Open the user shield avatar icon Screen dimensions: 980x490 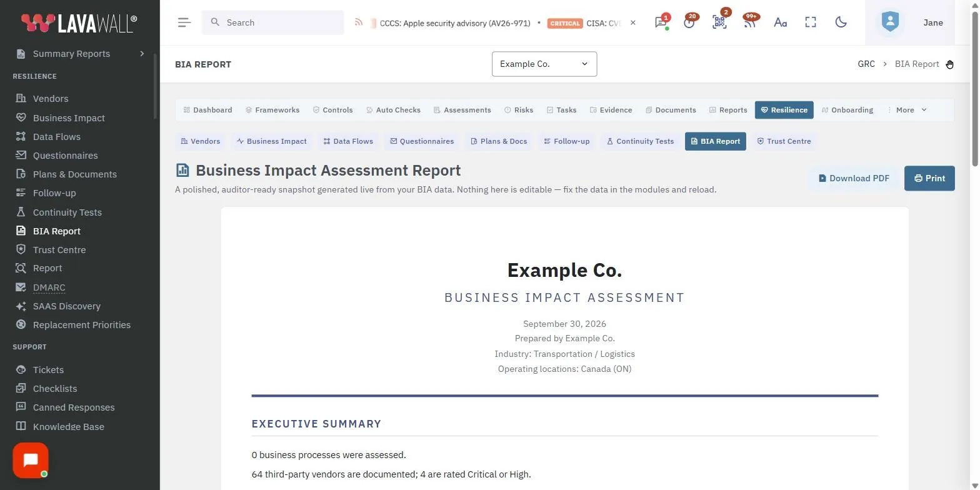pyautogui.click(x=890, y=22)
